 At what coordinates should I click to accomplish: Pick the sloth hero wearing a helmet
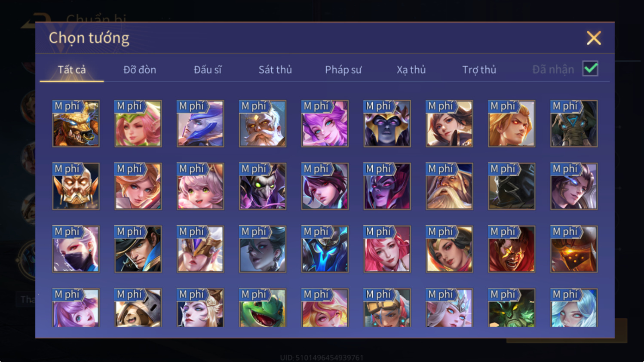click(x=138, y=308)
